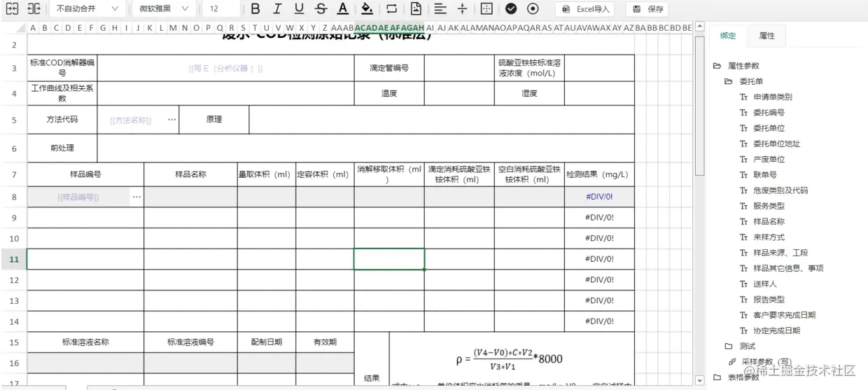Select 送样人 in the tree

(x=765, y=284)
